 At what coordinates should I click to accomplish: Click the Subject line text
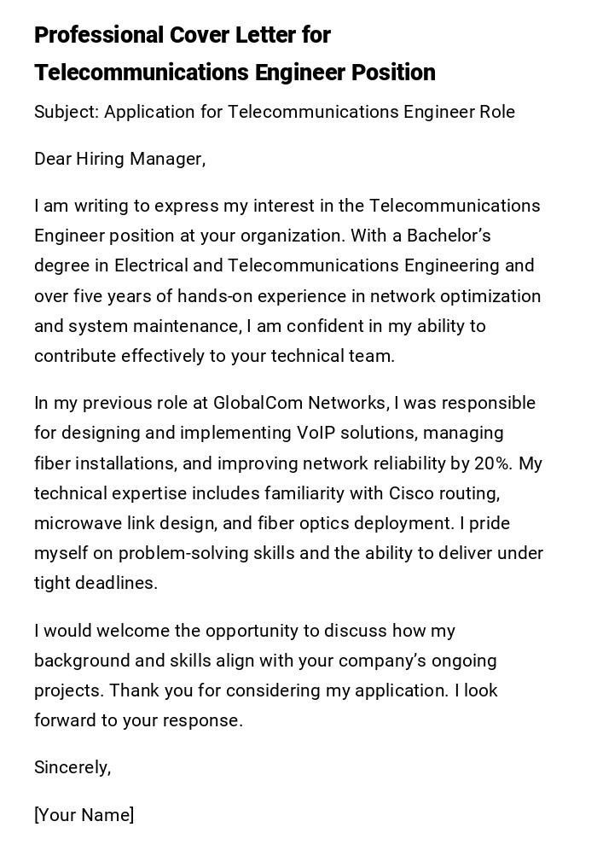[x=274, y=112]
